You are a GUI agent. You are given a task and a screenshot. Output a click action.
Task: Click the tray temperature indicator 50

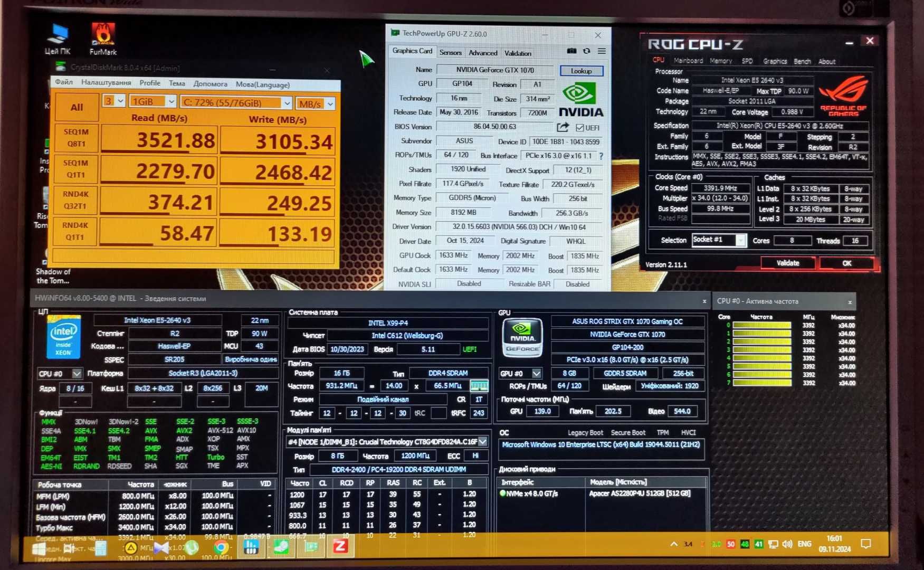(730, 544)
